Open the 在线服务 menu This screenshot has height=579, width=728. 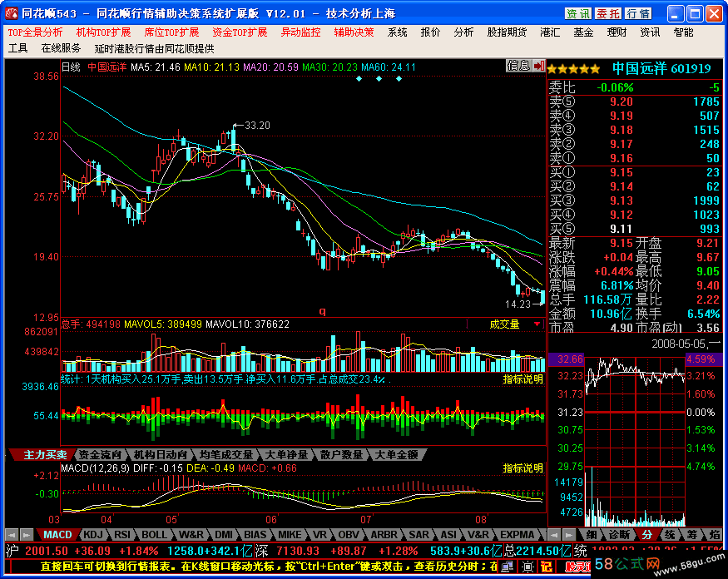(x=61, y=48)
